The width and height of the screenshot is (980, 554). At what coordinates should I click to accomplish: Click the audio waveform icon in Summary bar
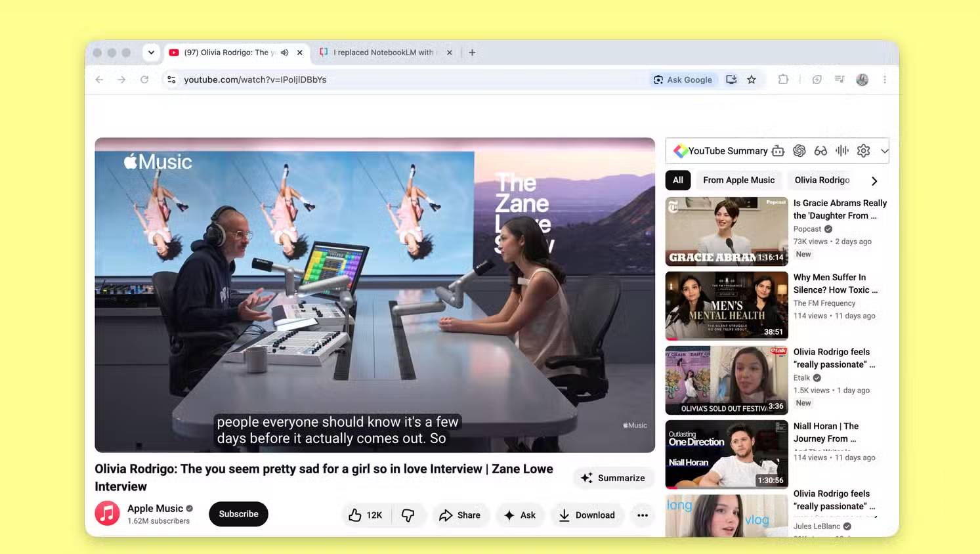[842, 151]
